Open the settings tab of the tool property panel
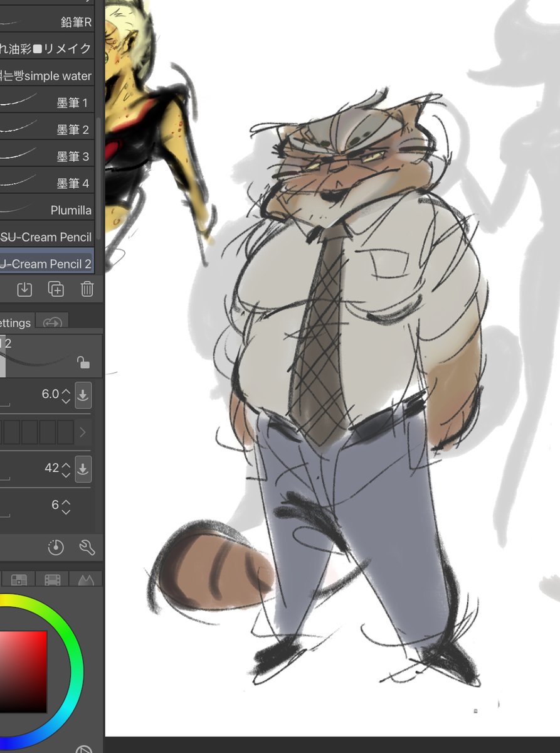 tap(16, 323)
